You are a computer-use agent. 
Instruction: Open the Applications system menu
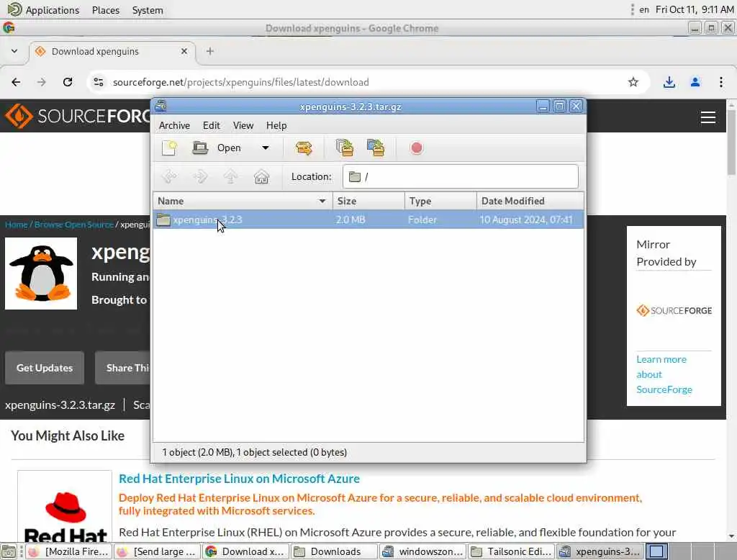click(x=43, y=10)
